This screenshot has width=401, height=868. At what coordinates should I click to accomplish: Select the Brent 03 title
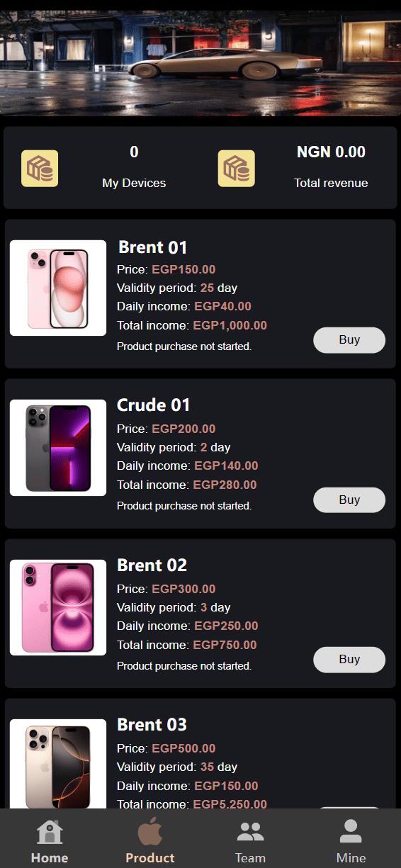[152, 725]
